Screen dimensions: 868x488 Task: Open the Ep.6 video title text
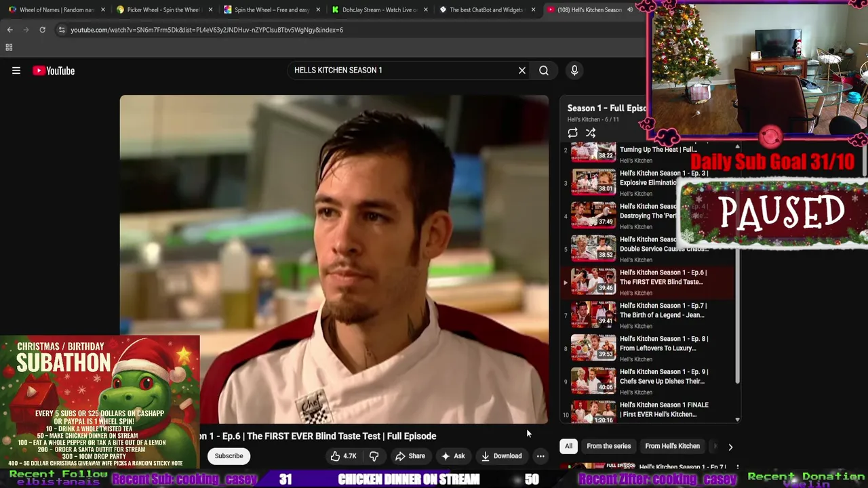click(x=319, y=436)
